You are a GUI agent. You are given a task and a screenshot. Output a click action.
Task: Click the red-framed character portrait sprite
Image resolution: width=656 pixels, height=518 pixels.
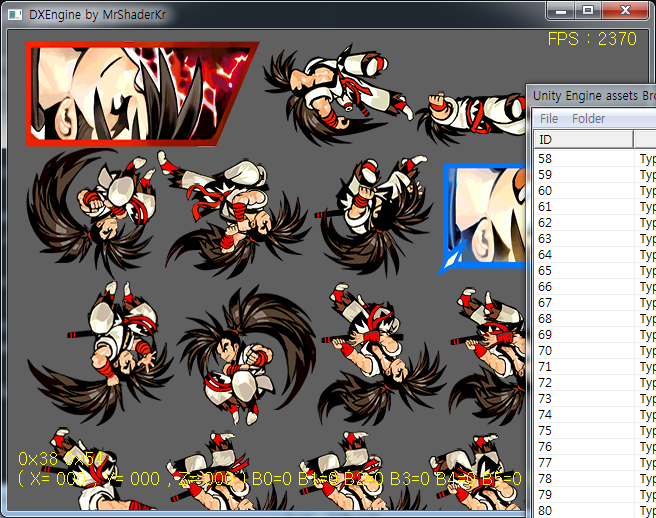(x=142, y=94)
